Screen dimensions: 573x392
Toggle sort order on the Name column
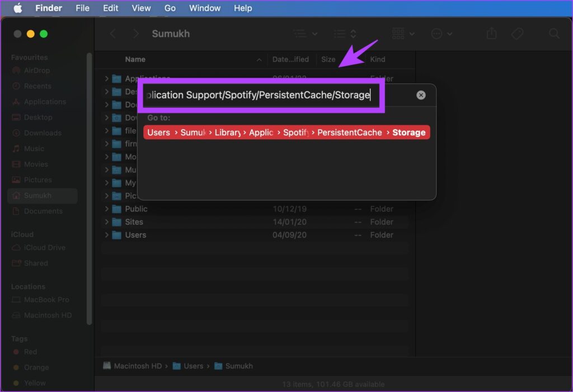click(x=136, y=59)
